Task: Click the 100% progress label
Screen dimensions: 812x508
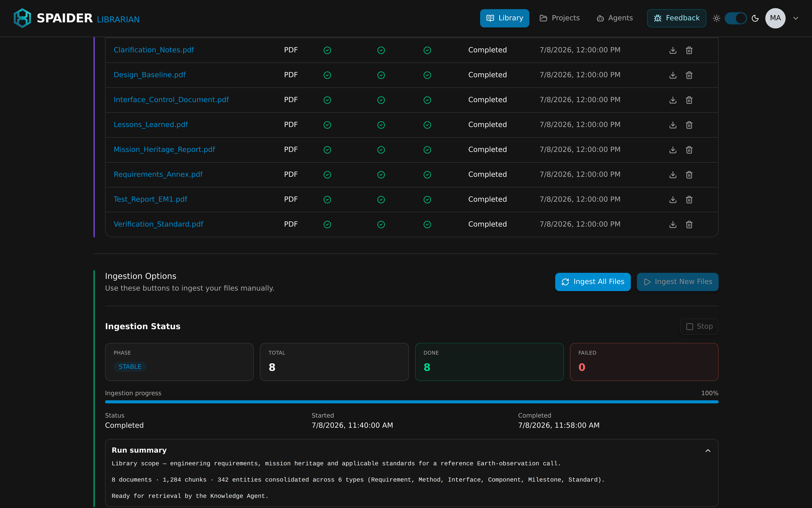Action: click(710, 393)
